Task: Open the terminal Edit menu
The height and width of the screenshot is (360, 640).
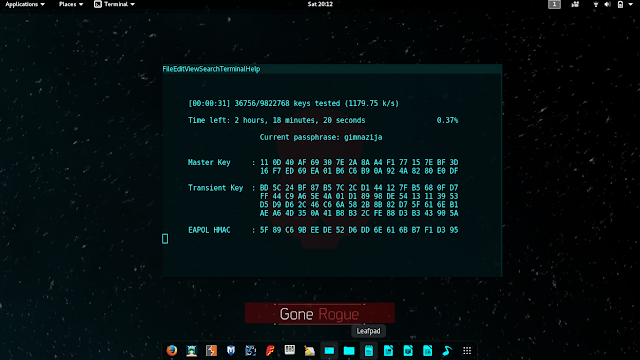Action: pos(179,69)
